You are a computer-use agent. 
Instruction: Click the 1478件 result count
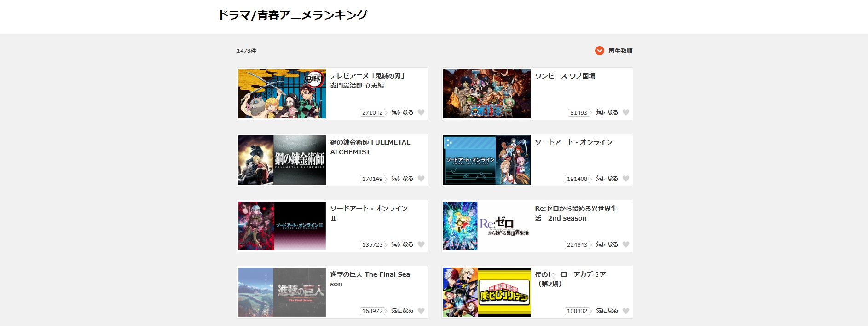pos(247,51)
